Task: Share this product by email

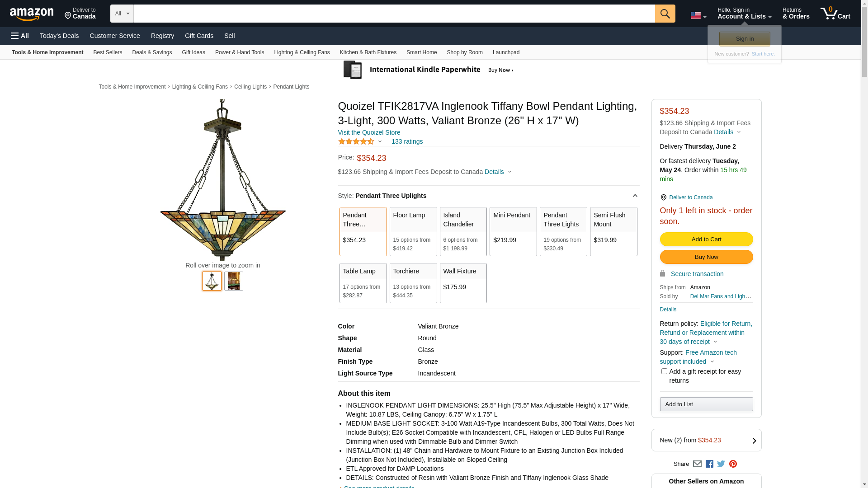Action: point(697,464)
